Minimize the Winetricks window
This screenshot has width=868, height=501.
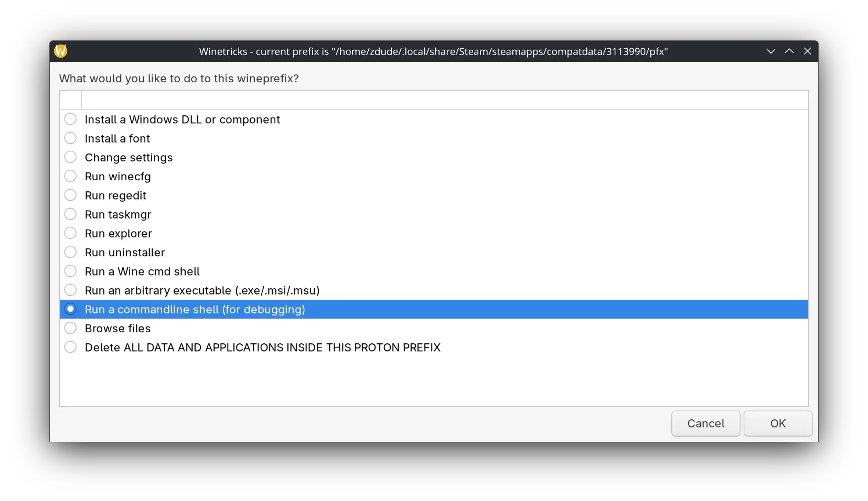click(770, 51)
